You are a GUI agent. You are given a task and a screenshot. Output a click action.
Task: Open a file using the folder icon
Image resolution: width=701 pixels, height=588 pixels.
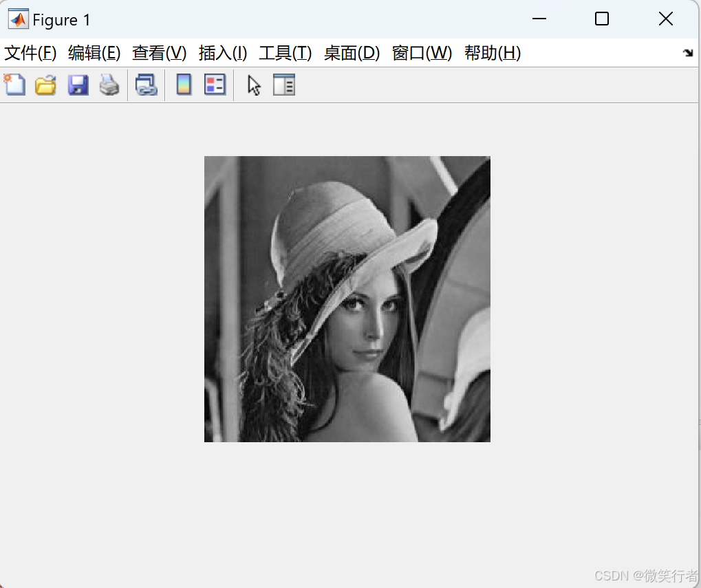45,85
